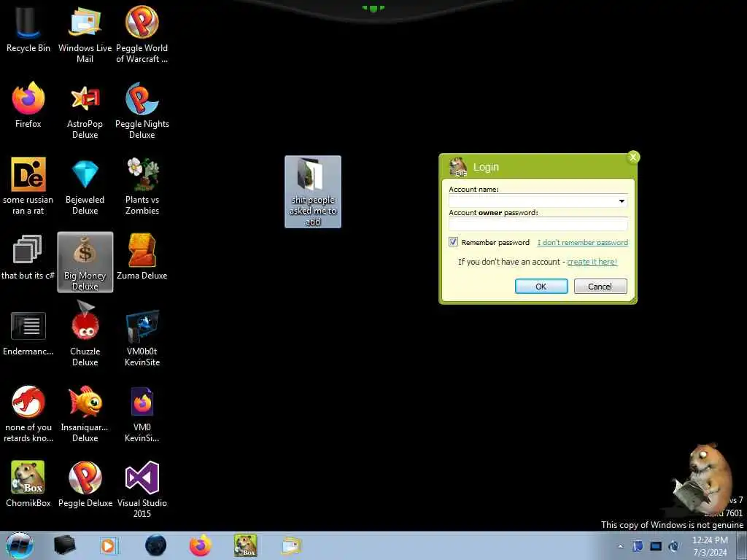747x560 pixels.
Task: Select the Visual Studio 2015 icon
Action: (142, 489)
